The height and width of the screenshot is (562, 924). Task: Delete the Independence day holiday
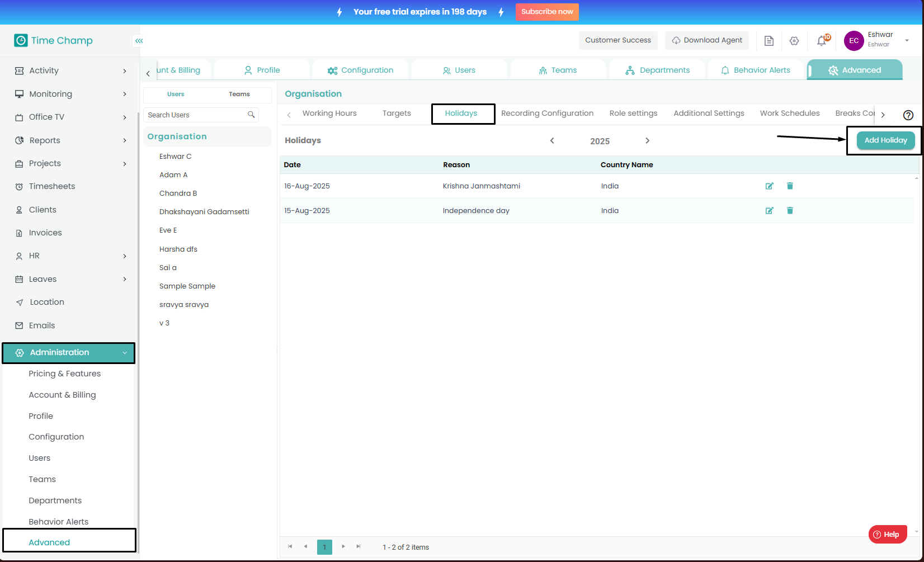790,211
